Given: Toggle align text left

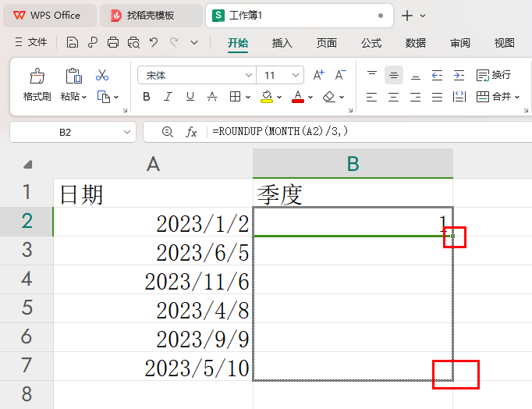Looking at the screenshot, I should tap(371, 97).
